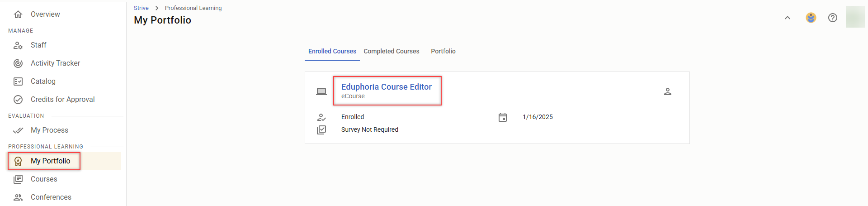This screenshot has height=206, width=868.
Task: Click the Conferences people icon
Action: click(18, 197)
